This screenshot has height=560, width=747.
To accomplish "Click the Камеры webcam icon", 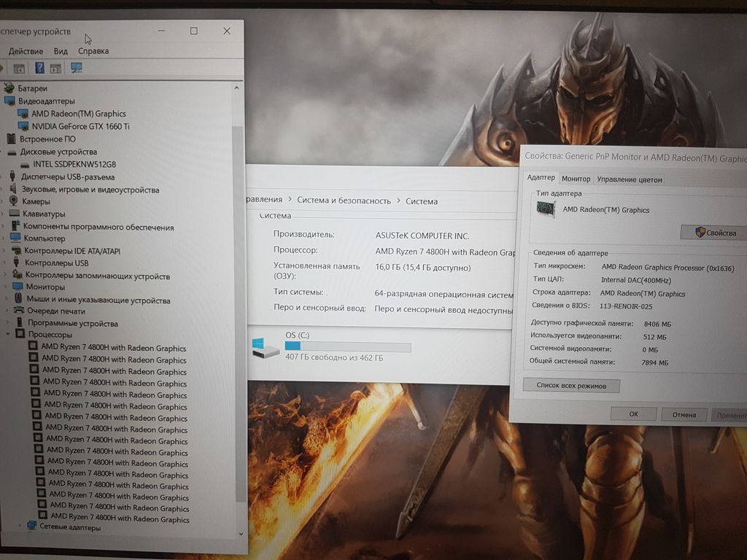I will tap(13, 201).
